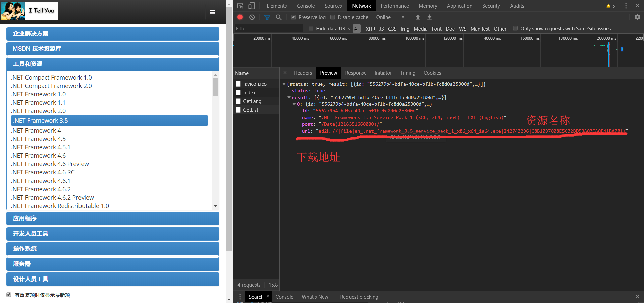This screenshot has height=303, width=644.
Task: Collapse the result array node
Action: 289,97
